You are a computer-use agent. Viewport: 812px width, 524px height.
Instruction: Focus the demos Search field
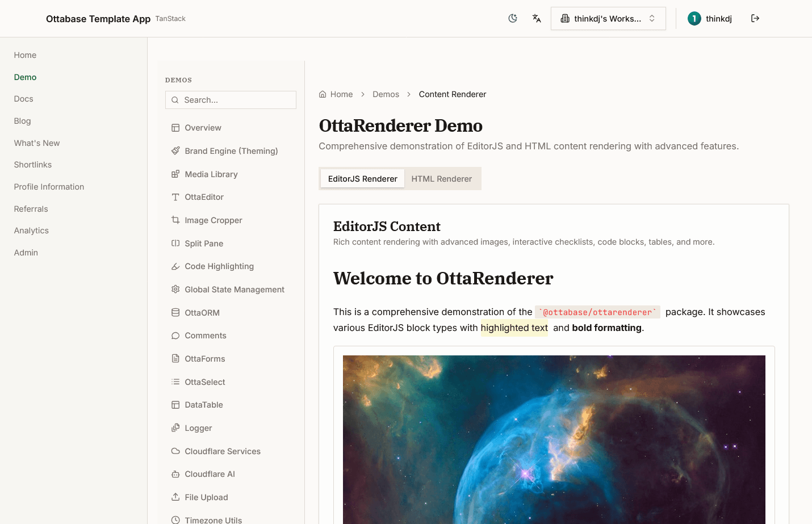click(x=231, y=100)
